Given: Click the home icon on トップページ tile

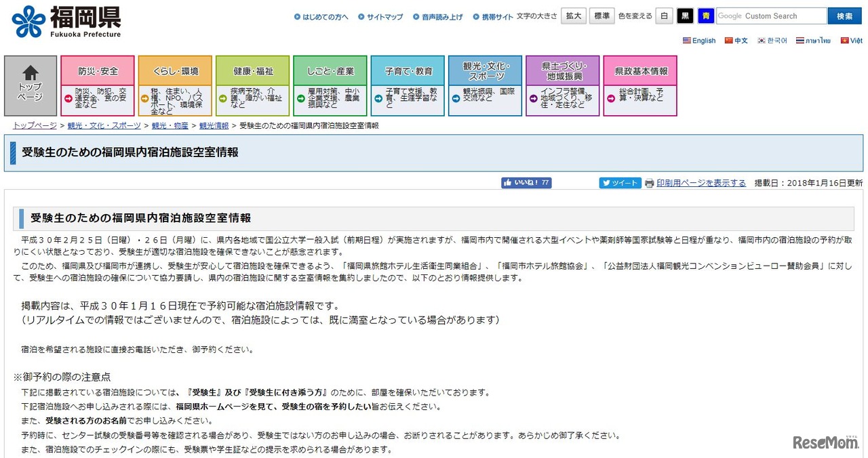Looking at the screenshot, I should (x=30, y=72).
